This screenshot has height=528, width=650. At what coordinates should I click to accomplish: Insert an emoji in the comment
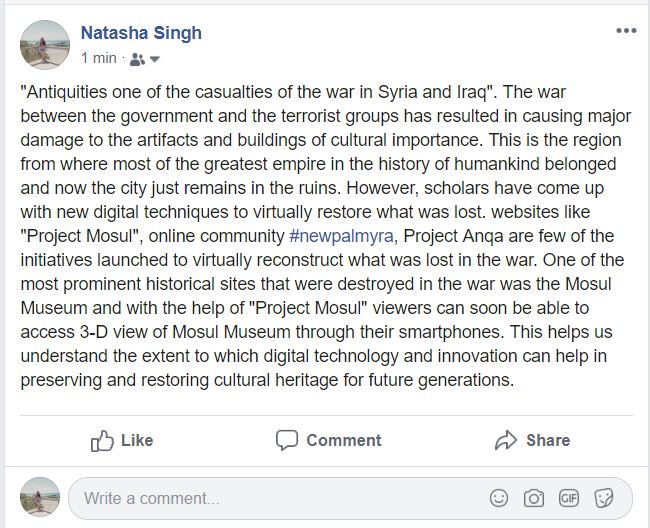pyautogui.click(x=499, y=498)
